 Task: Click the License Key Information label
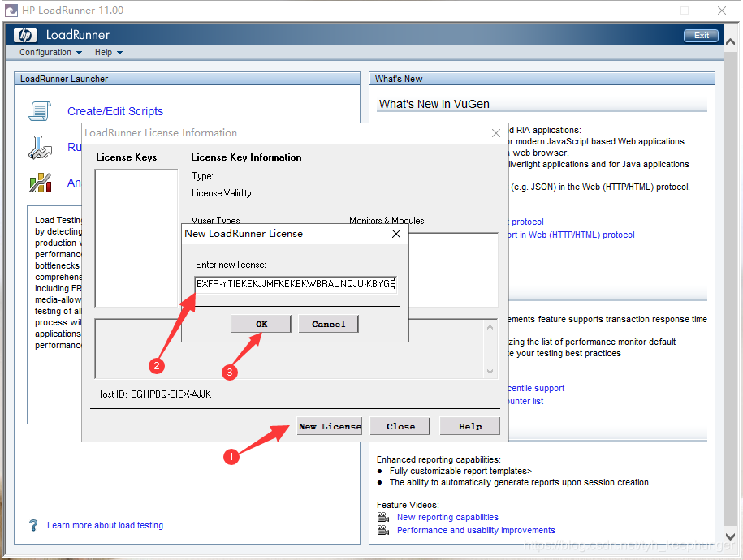coord(246,157)
